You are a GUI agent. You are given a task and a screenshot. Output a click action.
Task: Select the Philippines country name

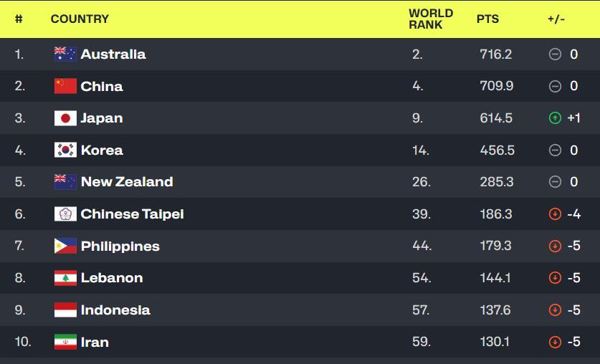(x=120, y=246)
